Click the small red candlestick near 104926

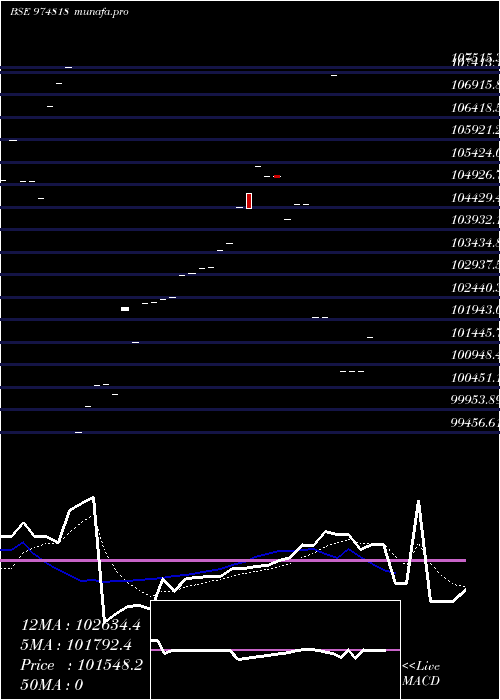277,176
